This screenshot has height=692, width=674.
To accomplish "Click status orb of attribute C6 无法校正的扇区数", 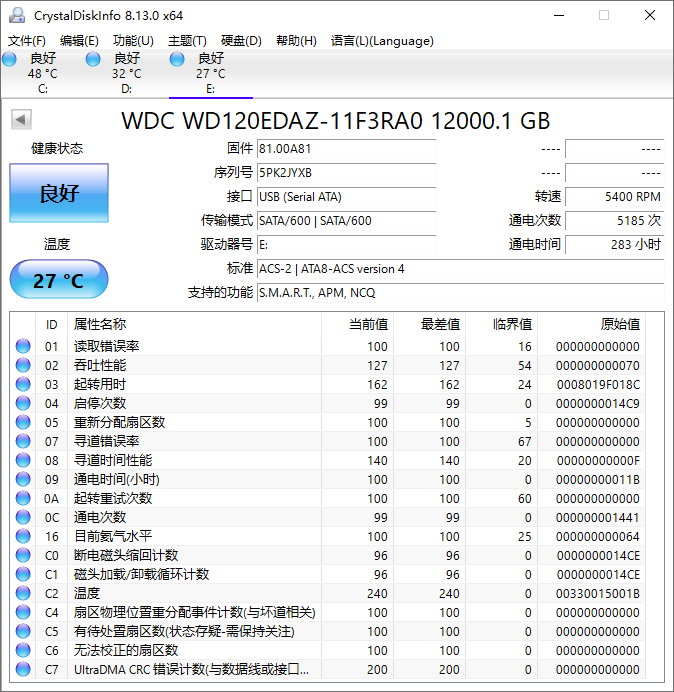I will tap(23, 650).
